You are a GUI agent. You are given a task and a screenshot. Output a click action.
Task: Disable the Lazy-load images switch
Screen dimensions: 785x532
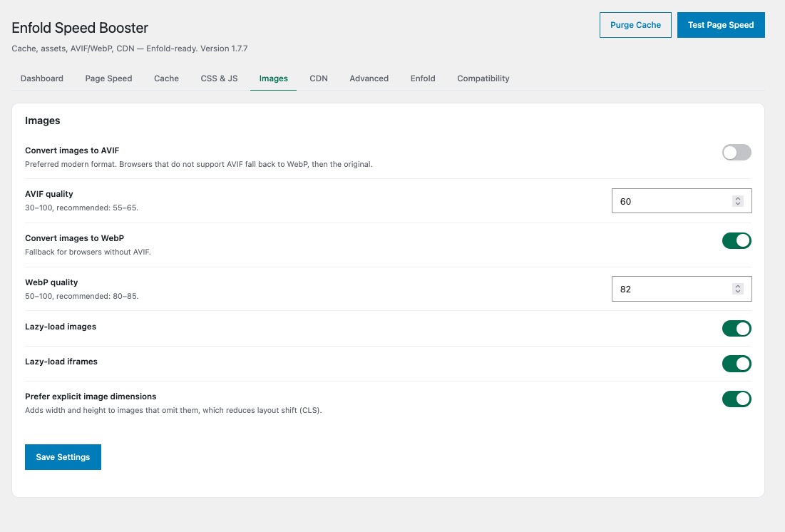737,329
